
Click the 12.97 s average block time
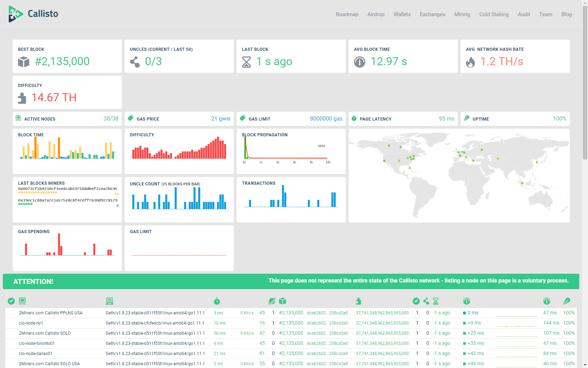[x=389, y=62]
